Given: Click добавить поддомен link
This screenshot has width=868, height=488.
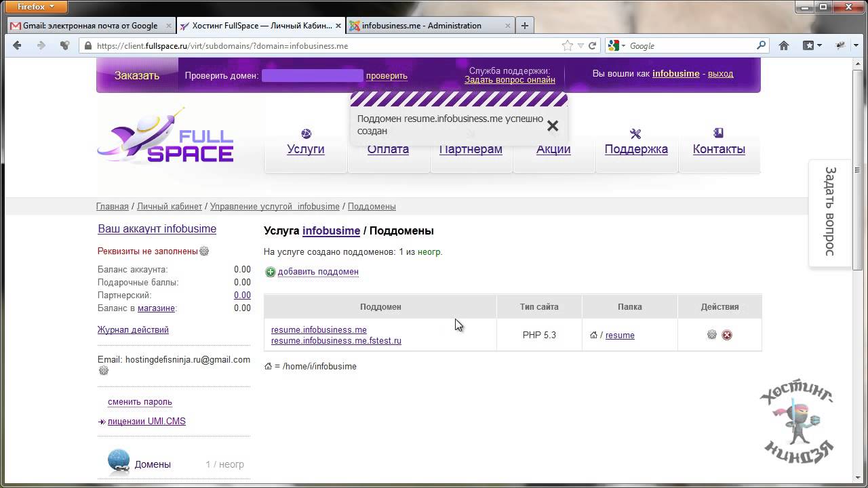Looking at the screenshot, I should click(x=318, y=272).
